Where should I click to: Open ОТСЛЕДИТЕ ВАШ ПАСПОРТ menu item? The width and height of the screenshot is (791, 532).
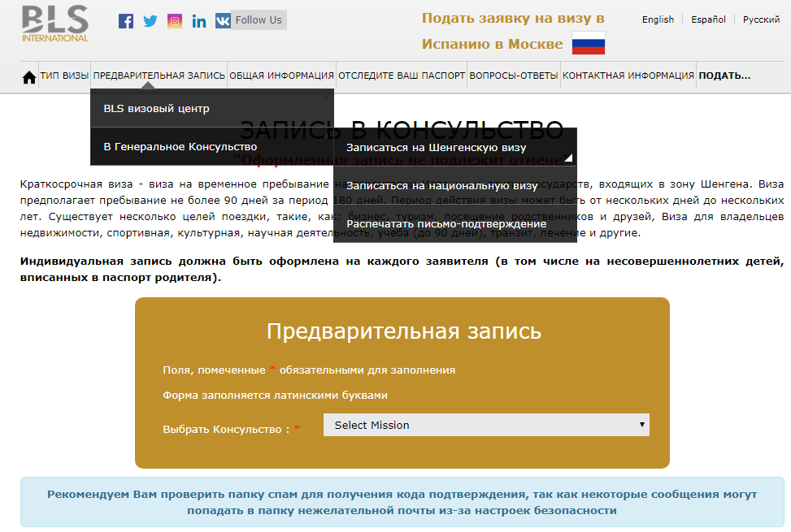[x=402, y=76]
